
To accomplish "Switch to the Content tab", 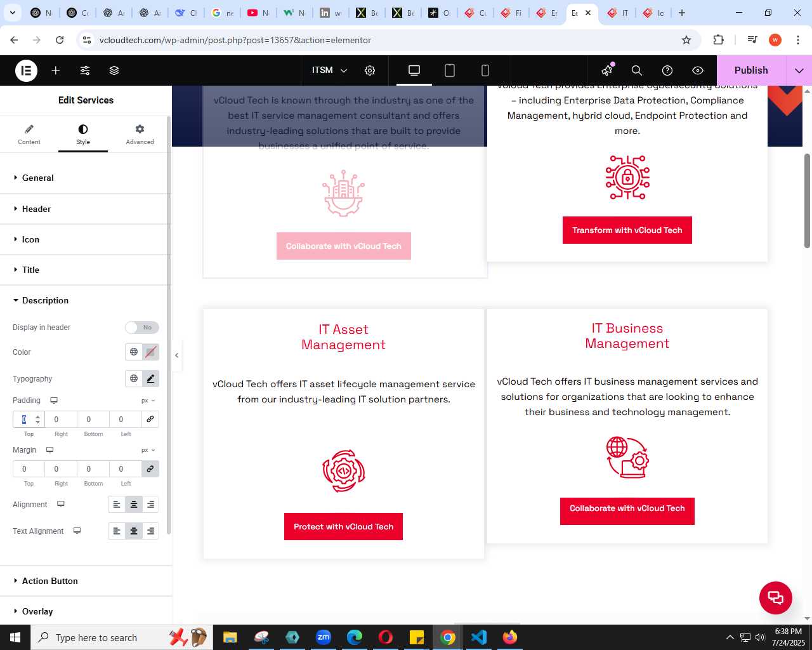I will coord(29,135).
